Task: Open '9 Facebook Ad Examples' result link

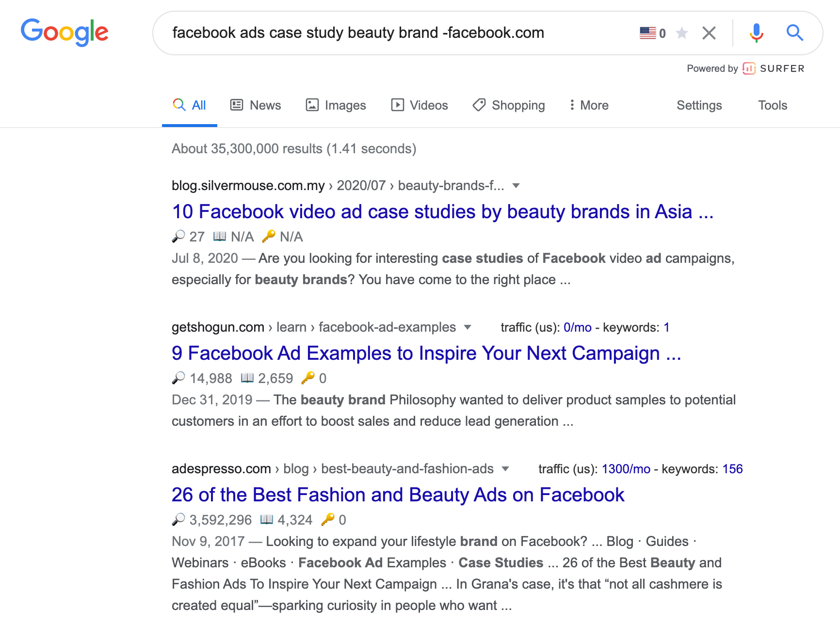Action: tap(426, 353)
